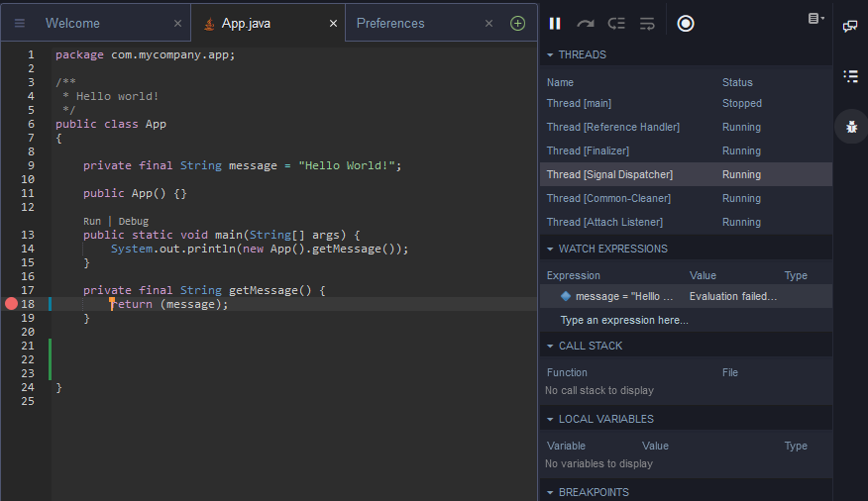Open the hamburger menu beside Welcome tab
Image resolution: width=868 pixels, height=501 pixels.
tap(19, 23)
